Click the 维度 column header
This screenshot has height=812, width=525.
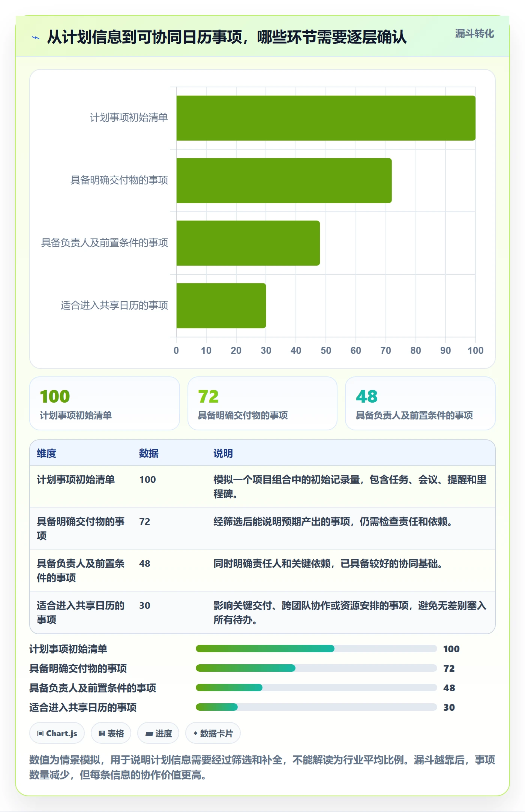coord(46,453)
